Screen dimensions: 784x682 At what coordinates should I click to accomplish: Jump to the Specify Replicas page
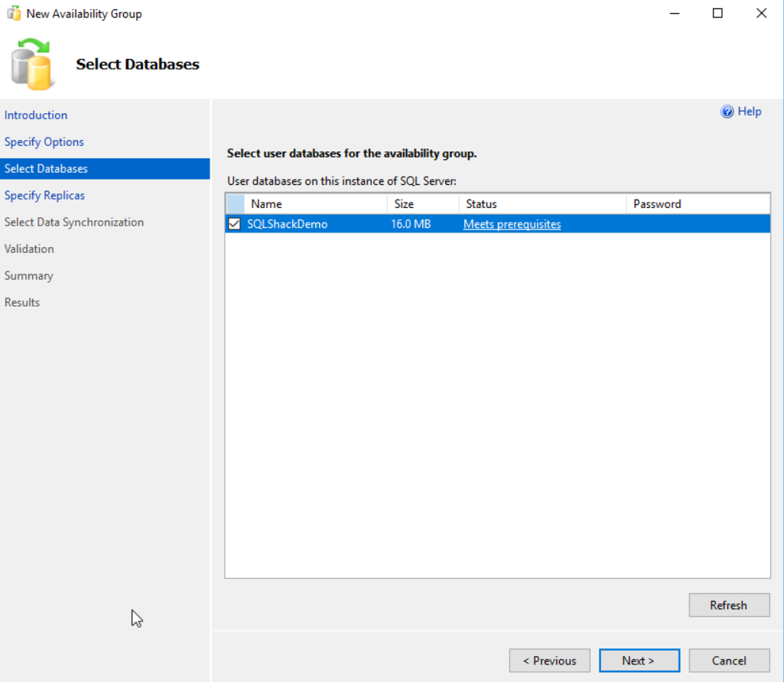pos(44,196)
